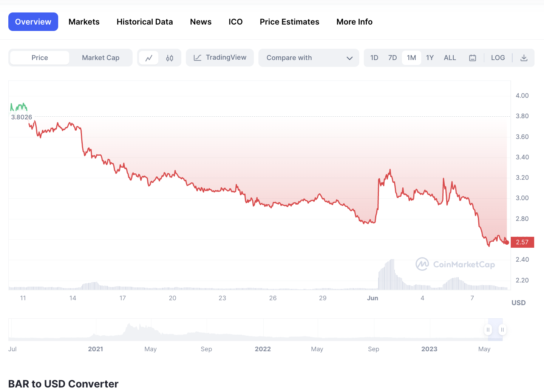Switch to candlestick chart icon

[170, 58]
